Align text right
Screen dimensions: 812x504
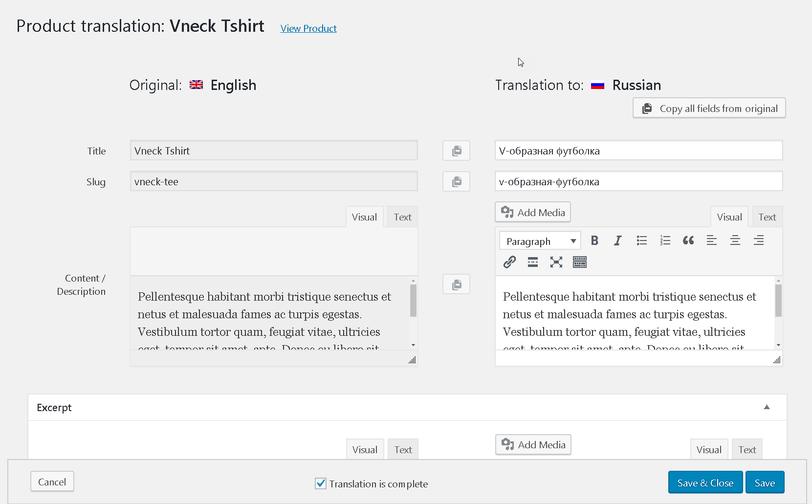(x=759, y=241)
